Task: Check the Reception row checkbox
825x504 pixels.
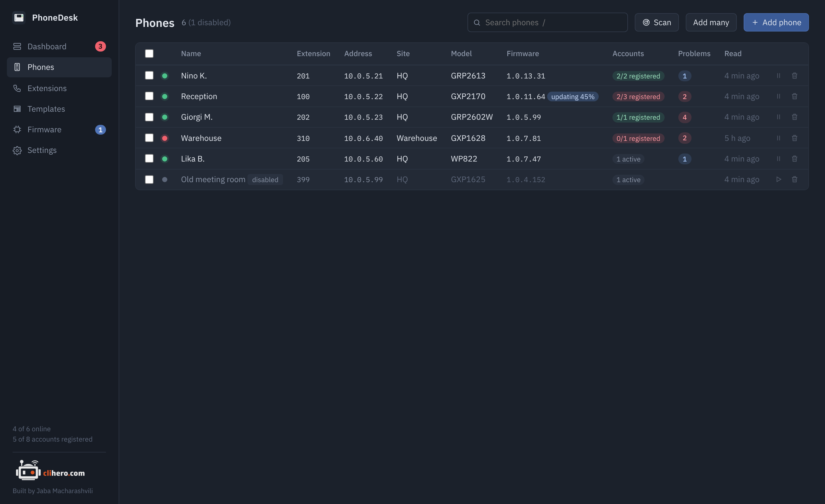Action: coord(149,96)
